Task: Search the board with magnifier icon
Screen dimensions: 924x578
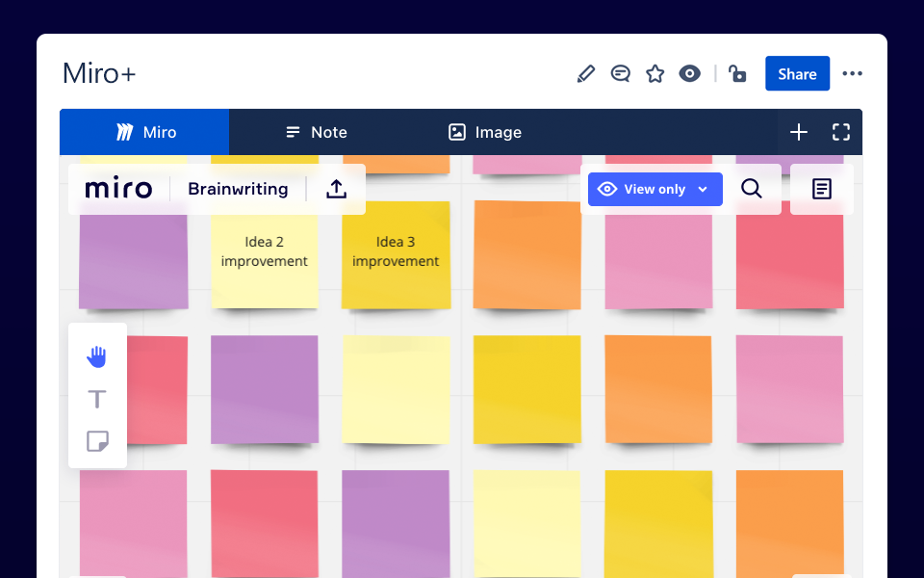Action: coord(752,189)
